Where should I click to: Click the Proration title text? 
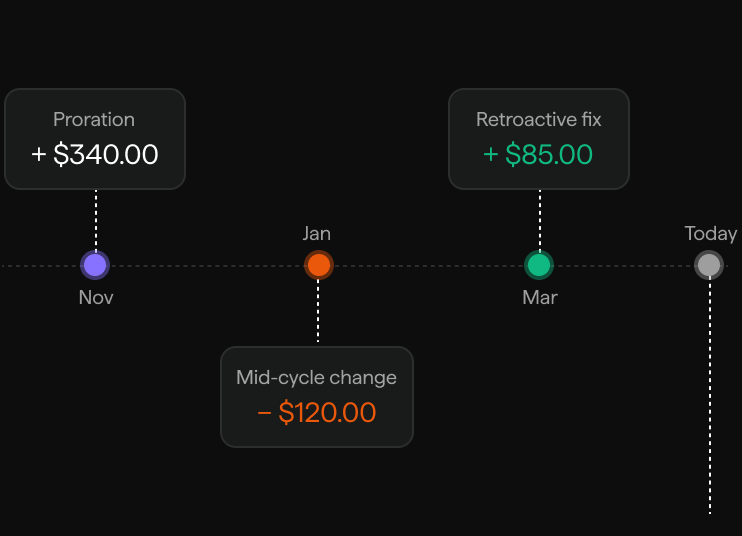point(94,120)
